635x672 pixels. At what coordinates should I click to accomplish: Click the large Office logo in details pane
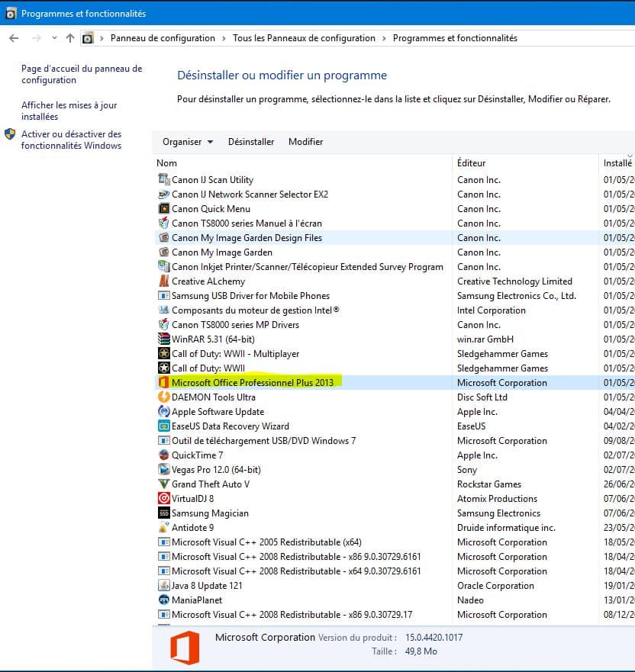(185, 647)
